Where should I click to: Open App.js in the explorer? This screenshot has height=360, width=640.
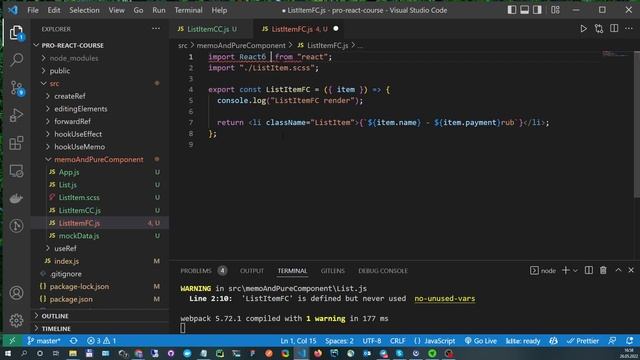click(x=69, y=172)
